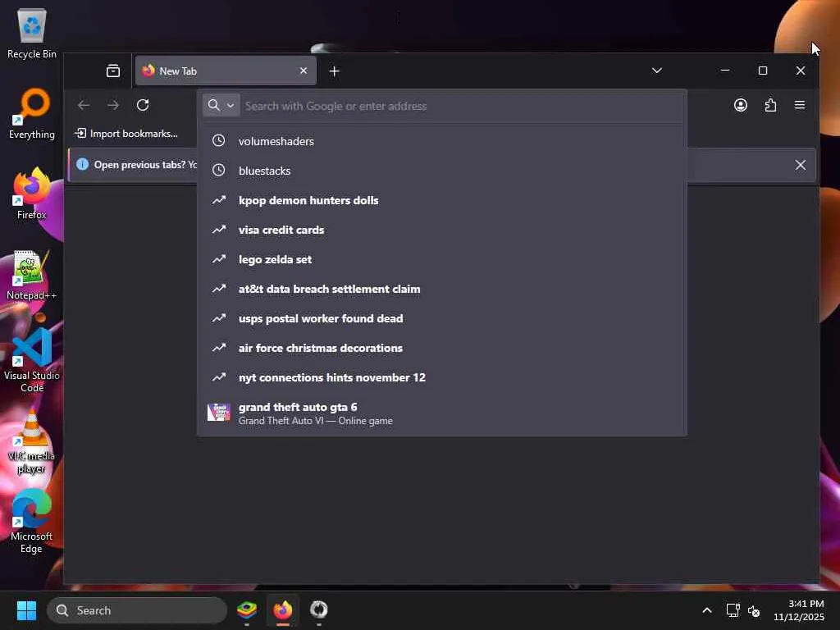Open the Extensions puzzle icon
This screenshot has width=840, height=630.
(770, 105)
